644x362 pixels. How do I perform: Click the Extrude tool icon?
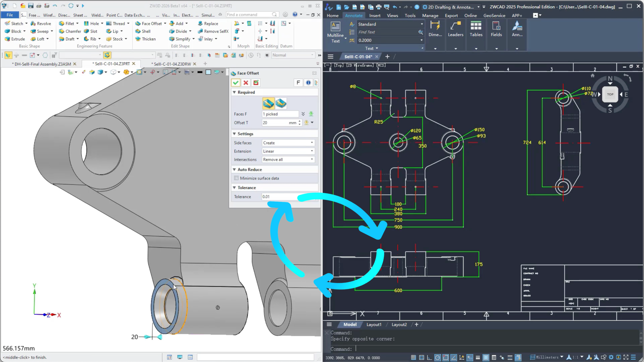(x=8, y=39)
